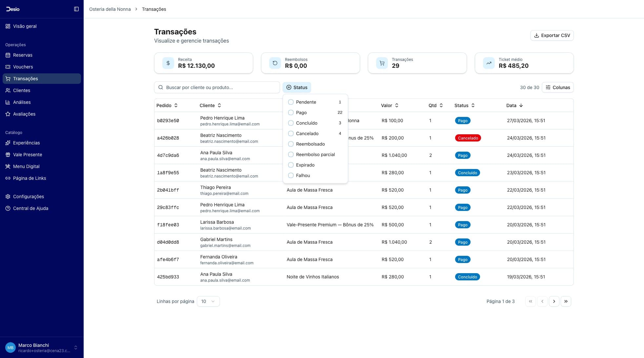Click order ID 4d7c9da6
This screenshot has height=358, width=644.
[168, 155]
